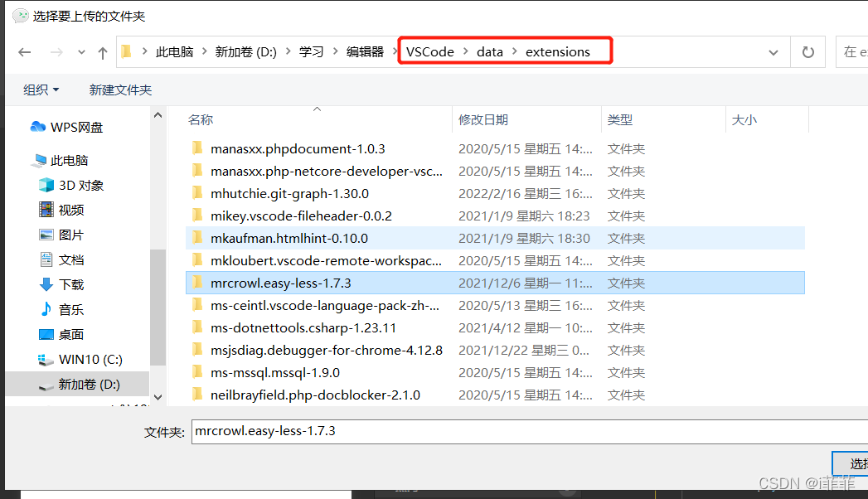The height and width of the screenshot is (499, 868).
Task: Open the 图片 pictures folder
Action: pyautogui.click(x=70, y=234)
